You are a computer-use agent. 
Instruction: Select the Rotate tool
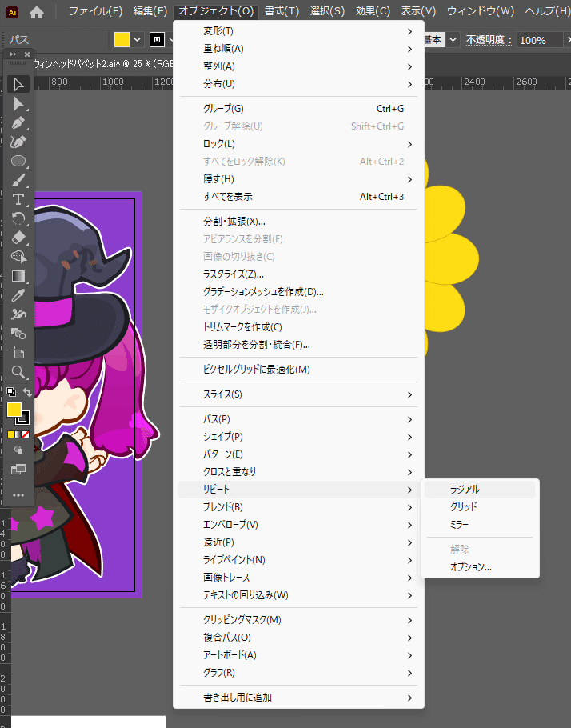coord(18,218)
